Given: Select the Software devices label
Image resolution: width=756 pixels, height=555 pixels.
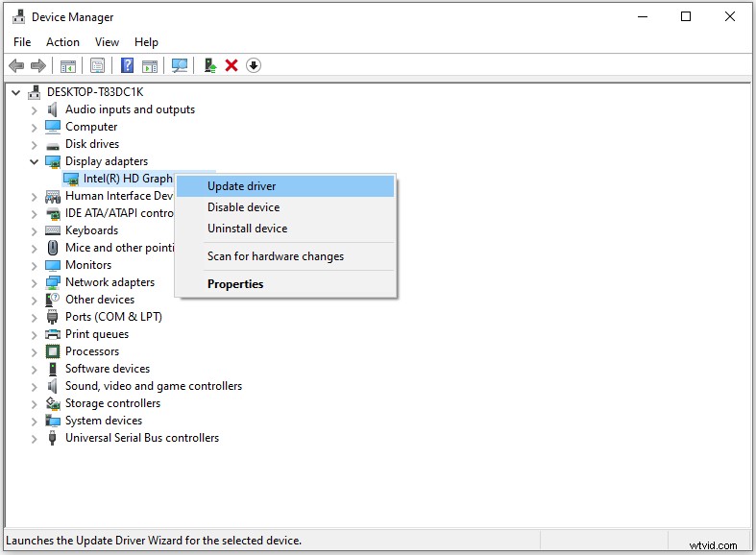Looking at the screenshot, I should (108, 369).
